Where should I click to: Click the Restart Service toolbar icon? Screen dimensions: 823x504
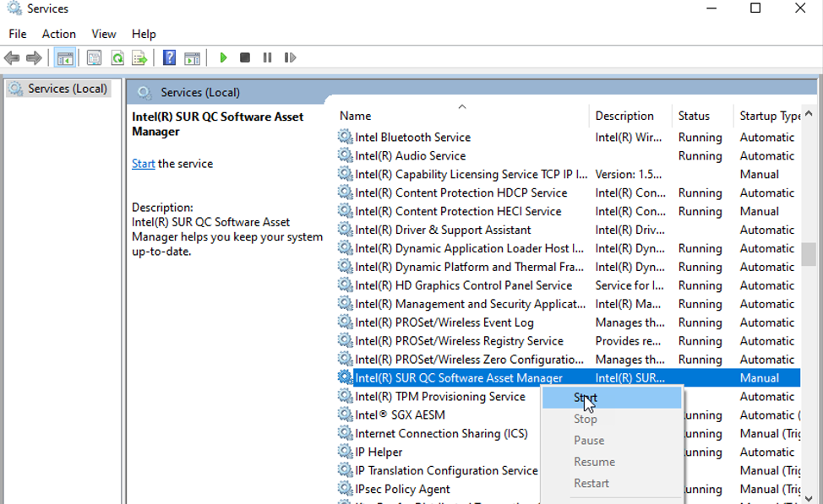(x=290, y=57)
